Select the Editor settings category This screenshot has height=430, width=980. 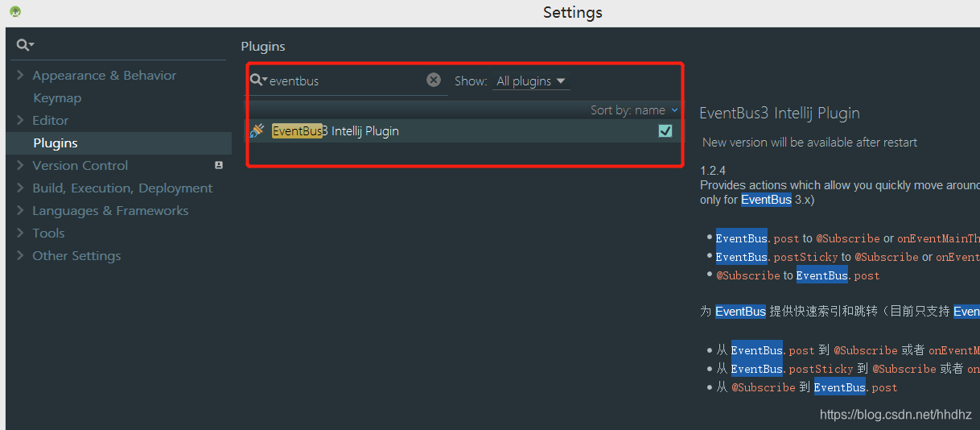point(50,120)
